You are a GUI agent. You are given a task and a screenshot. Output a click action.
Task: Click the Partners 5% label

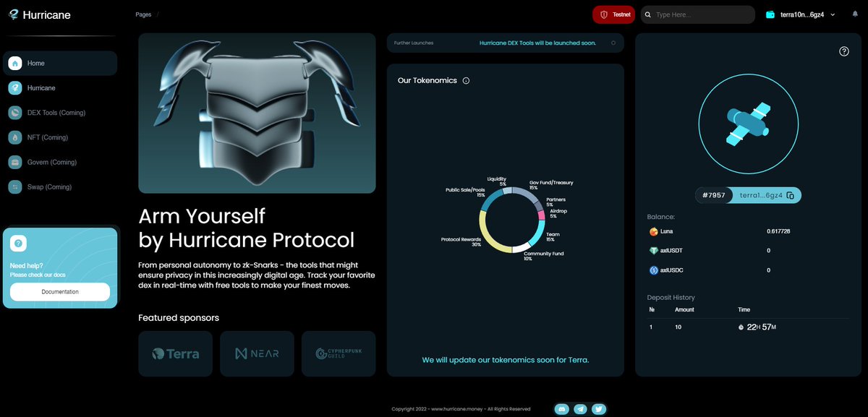(x=555, y=202)
